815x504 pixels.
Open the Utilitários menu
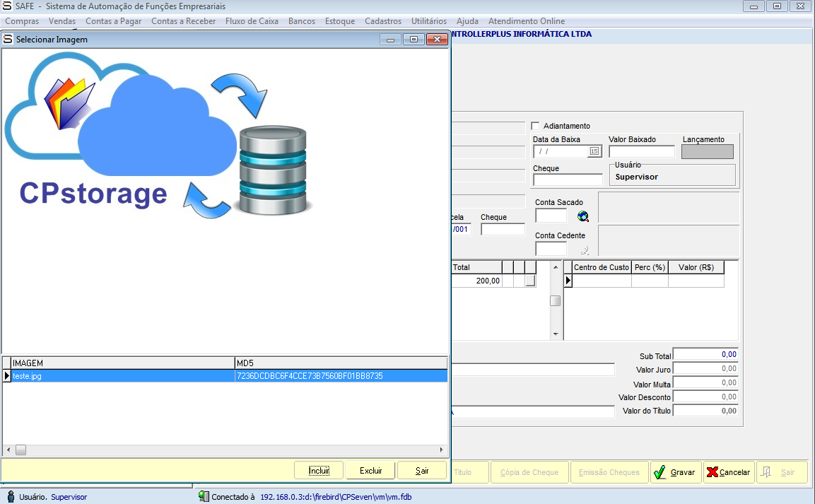[429, 20]
